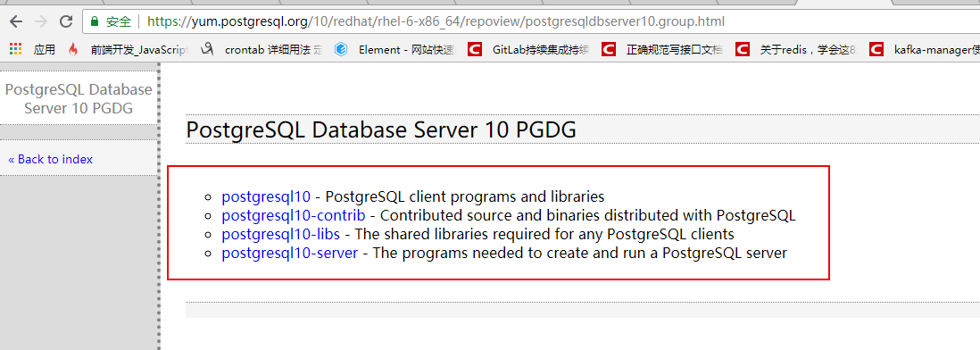Viewport: 980px width, 350px height.
Task: Open the Element - 网站快速 bookmark
Action: tap(395, 49)
